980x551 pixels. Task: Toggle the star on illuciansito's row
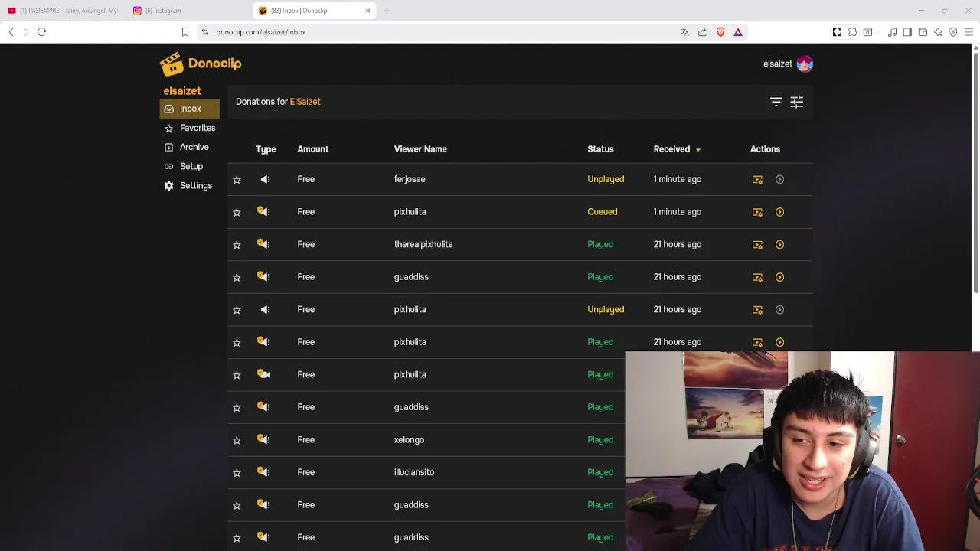[x=237, y=472]
